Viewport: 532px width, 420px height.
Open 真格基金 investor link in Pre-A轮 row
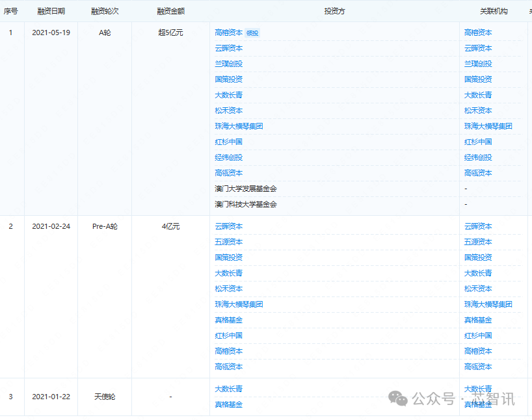(229, 320)
